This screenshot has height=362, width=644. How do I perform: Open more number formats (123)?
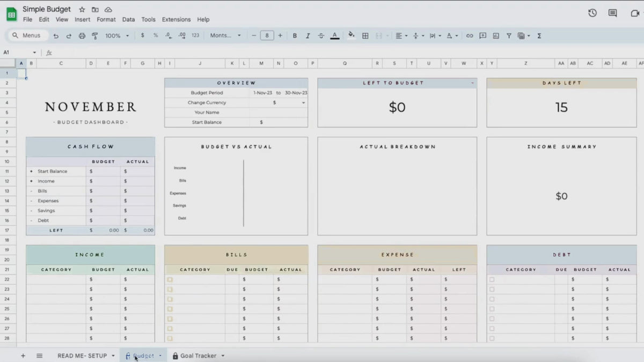[x=195, y=36]
